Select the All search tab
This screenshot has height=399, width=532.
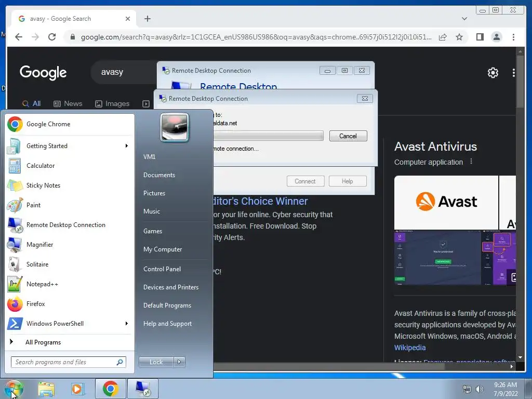pyautogui.click(x=31, y=104)
